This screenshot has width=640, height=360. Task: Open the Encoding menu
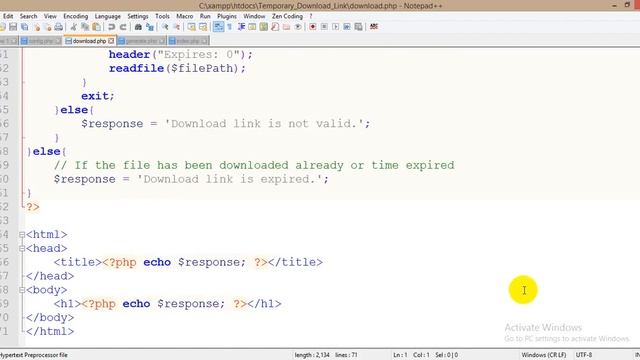[x=76, y=16]
